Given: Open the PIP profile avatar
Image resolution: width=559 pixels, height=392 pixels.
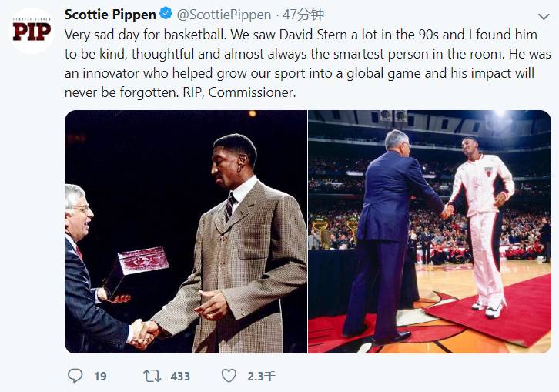Looking at the screenshot, I should pyautogui.click(x=32, y=30).
